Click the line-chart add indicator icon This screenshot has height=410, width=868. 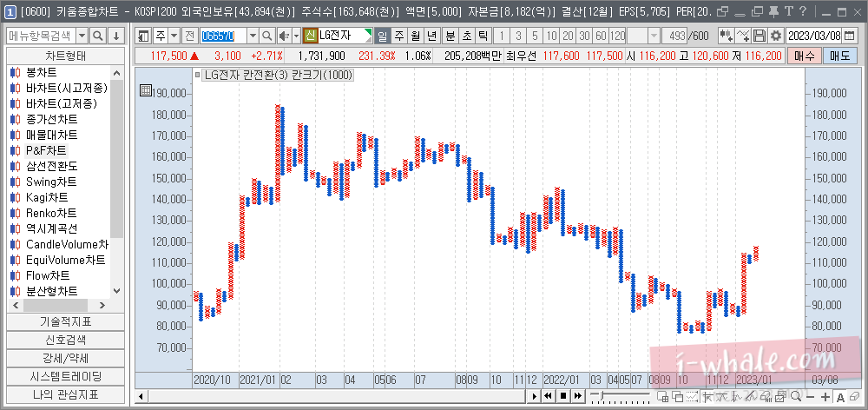(x=744, y=36)
